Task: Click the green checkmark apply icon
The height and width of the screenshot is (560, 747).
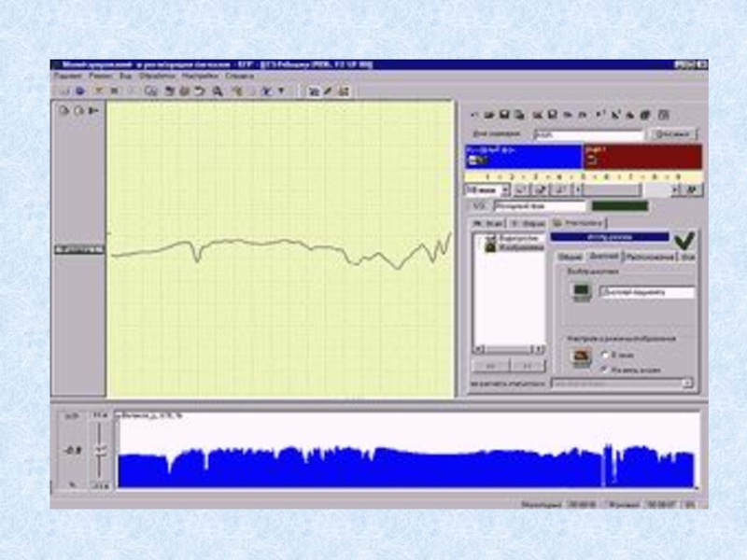Action: [684, 240]
